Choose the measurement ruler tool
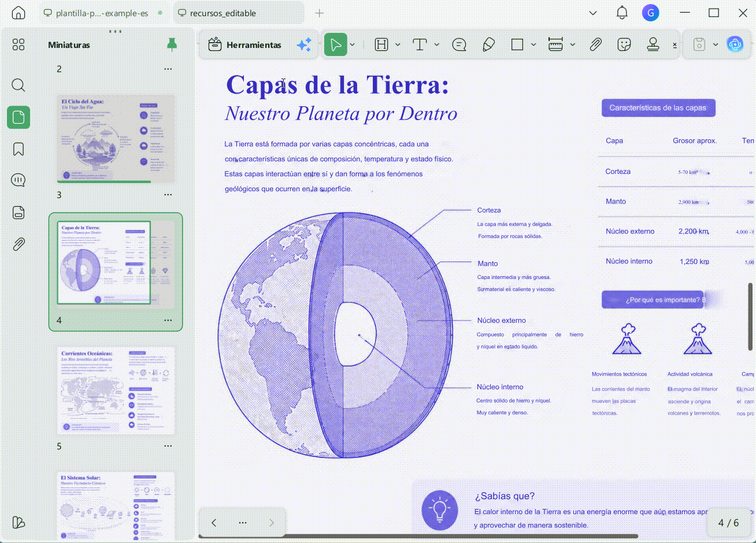Viewport: 756px width, 543px height. pos(555,45)
